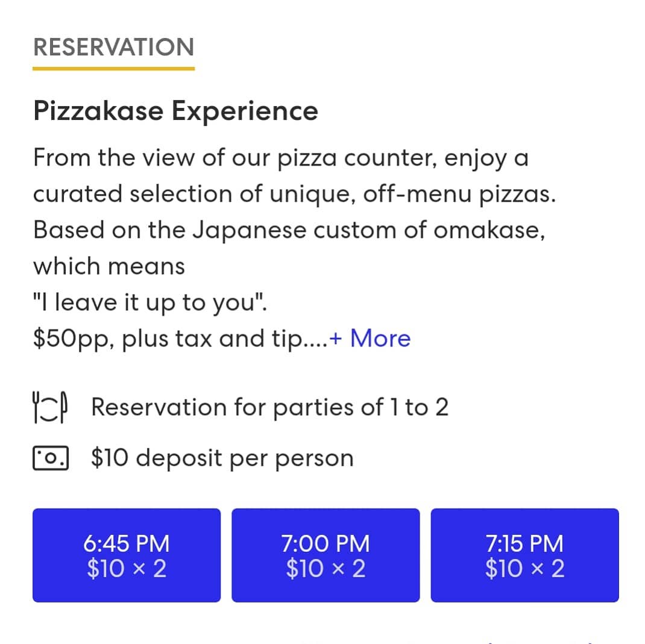Click "$10 × 2" price under 7:00 PM
The width and height of the screenshot is (645, 644).
326,569
